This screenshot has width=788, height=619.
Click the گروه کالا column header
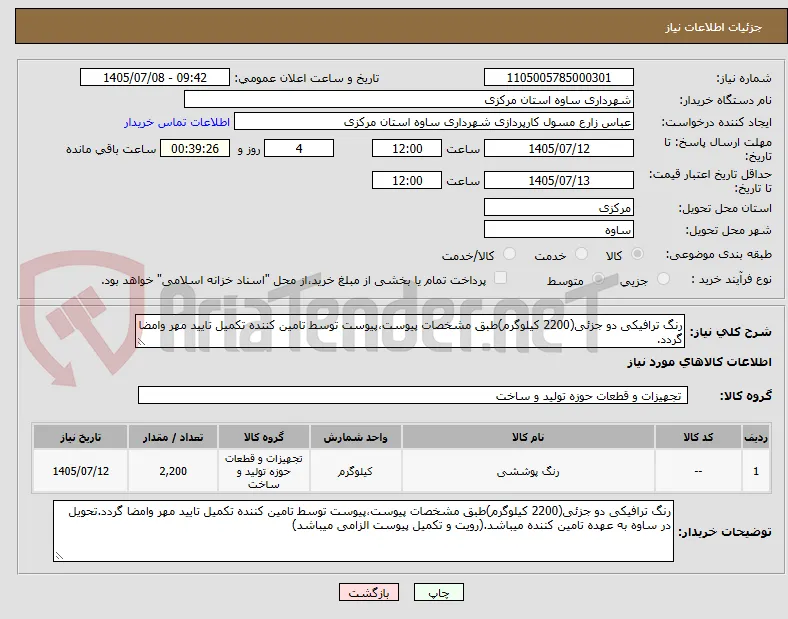tap(264, 437)
